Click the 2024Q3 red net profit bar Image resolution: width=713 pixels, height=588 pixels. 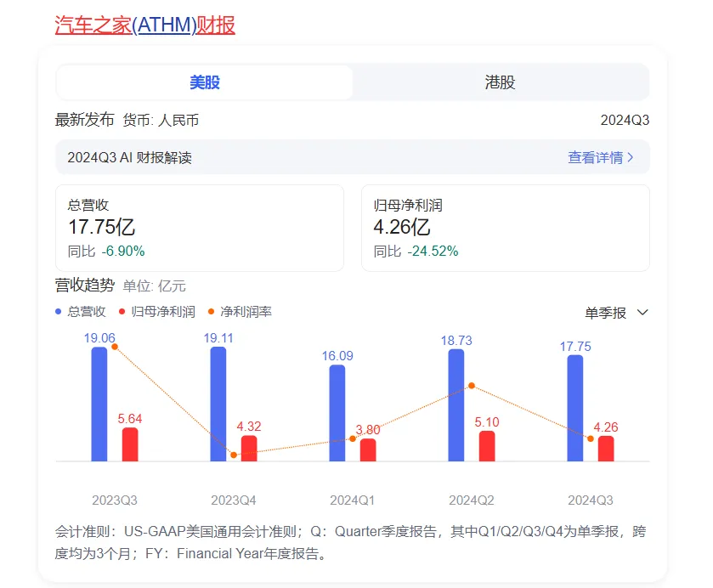point(606,449)
